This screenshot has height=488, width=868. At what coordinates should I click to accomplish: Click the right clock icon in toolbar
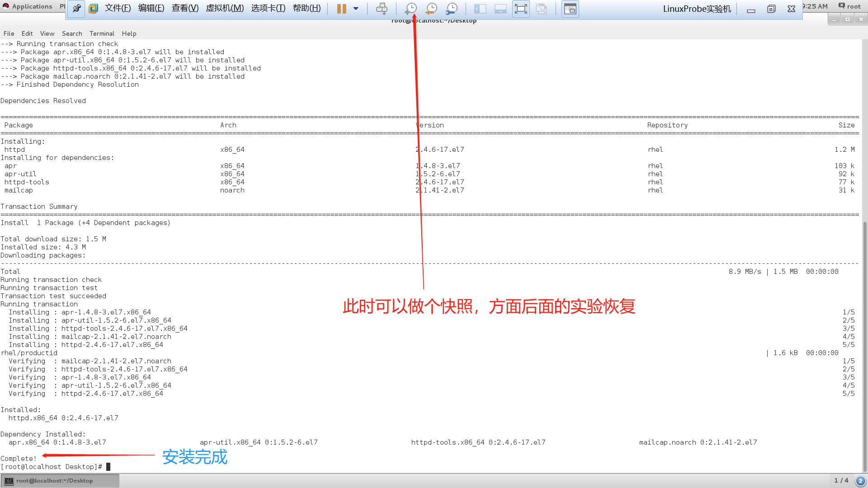click(x=452, y=8)
